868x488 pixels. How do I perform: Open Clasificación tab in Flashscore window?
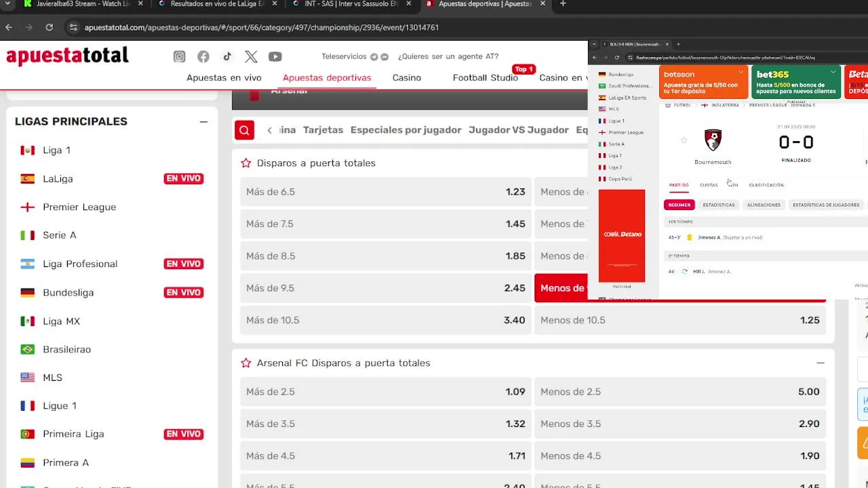tap(766, 185)
